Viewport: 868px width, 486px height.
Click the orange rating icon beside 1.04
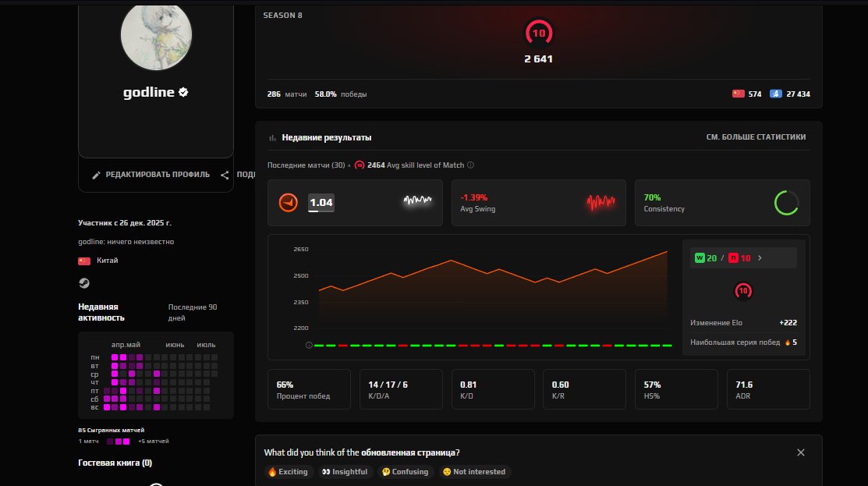pyautogui.click(x=288, y=203)
